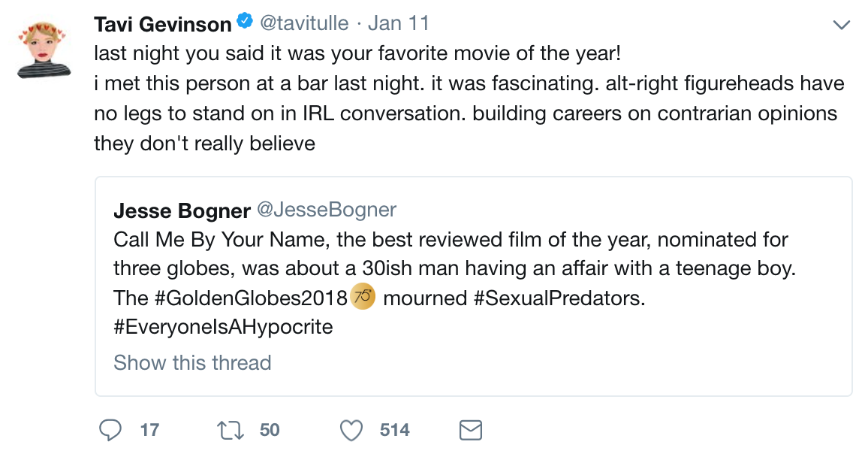The image size is (868, 457).
Task: Click the @JesseBogner handle
Action: pyautogui.click(x=327, y=210)
